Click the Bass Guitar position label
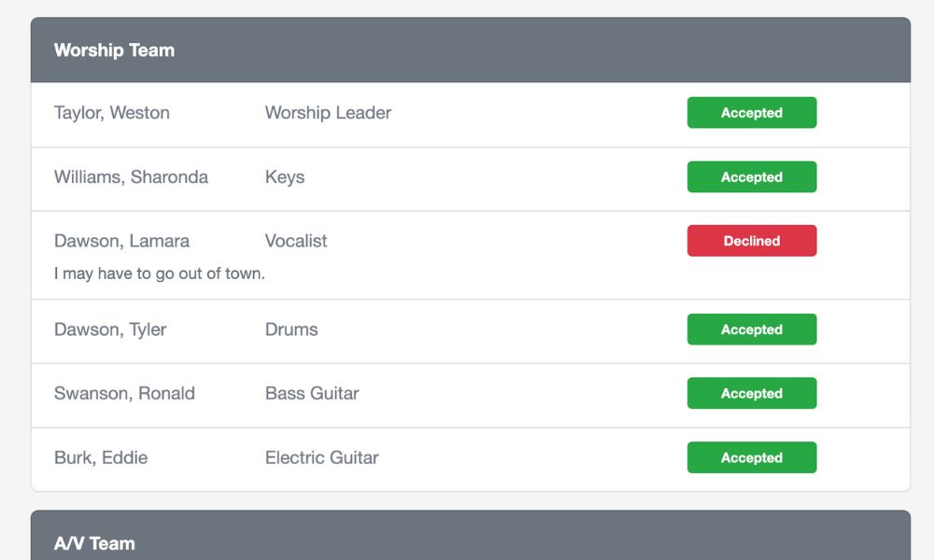 312,393
